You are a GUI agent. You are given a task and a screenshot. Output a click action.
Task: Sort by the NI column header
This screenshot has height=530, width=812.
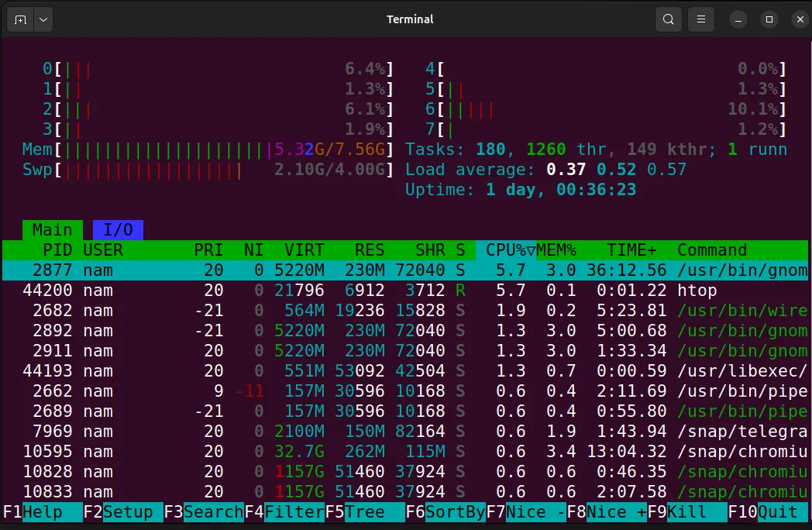(x=253, y=250)
